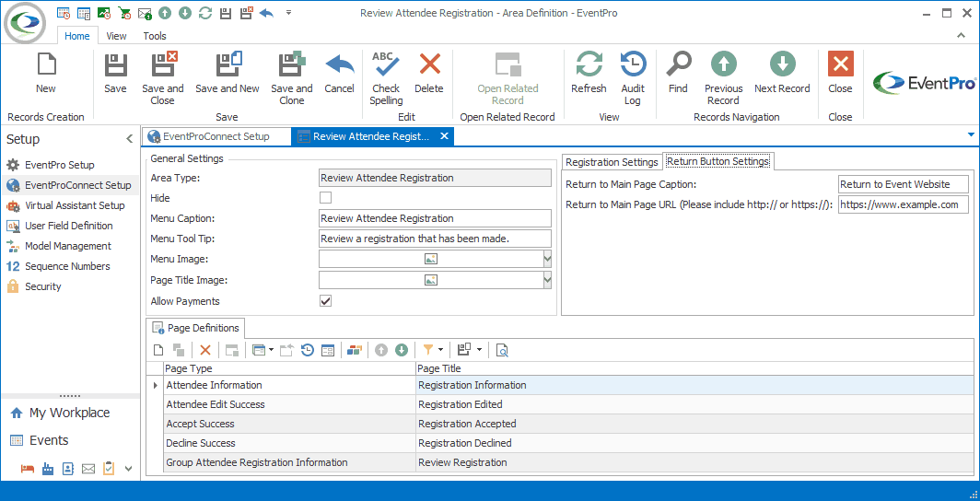The height and width of the screenshot is (501, 980).
Task: Select the Page Definitions tab
Action: click(195, 328)
